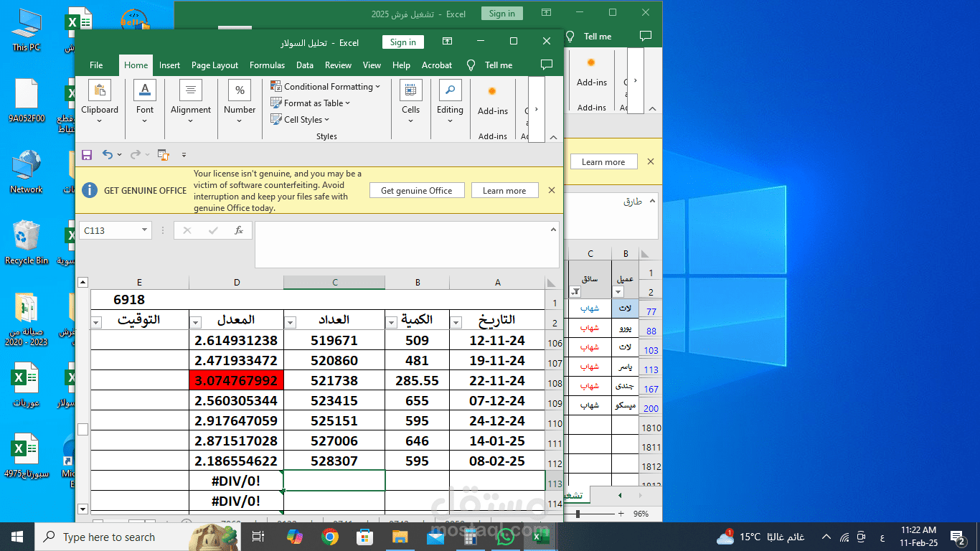Open WhatsApp from the taskbar
980x551 pixels.
[x=506, y=537]
